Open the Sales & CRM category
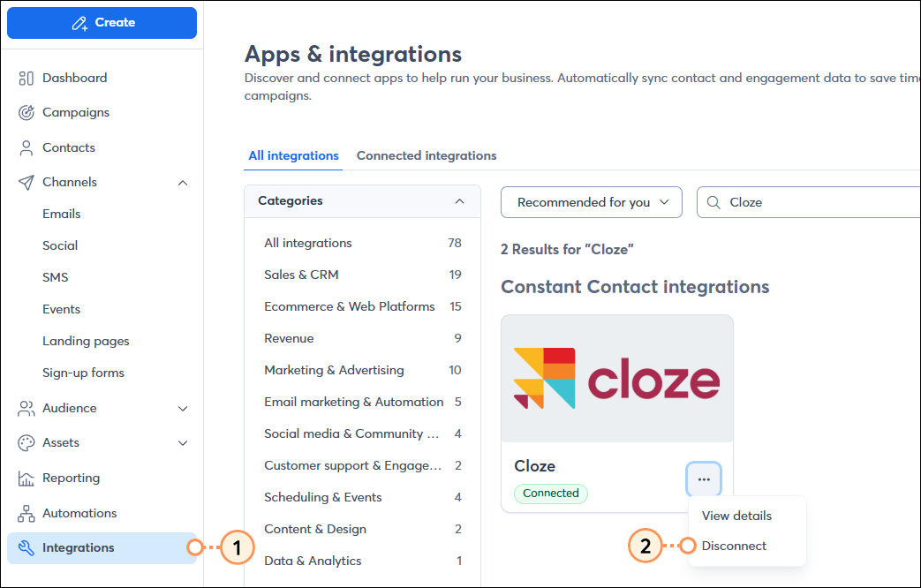921x588 pixels. pos(301,275)
